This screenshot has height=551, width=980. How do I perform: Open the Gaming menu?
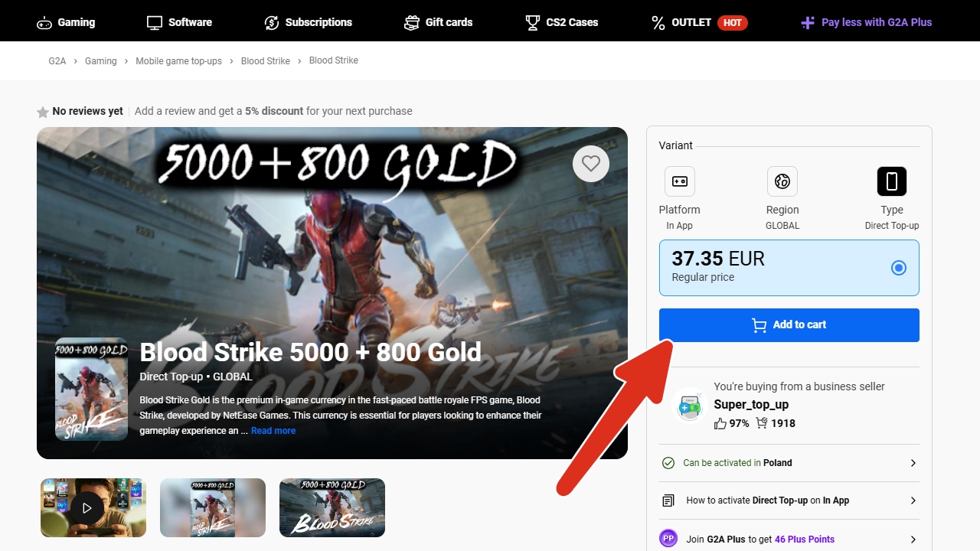click(x=66, y=22)
